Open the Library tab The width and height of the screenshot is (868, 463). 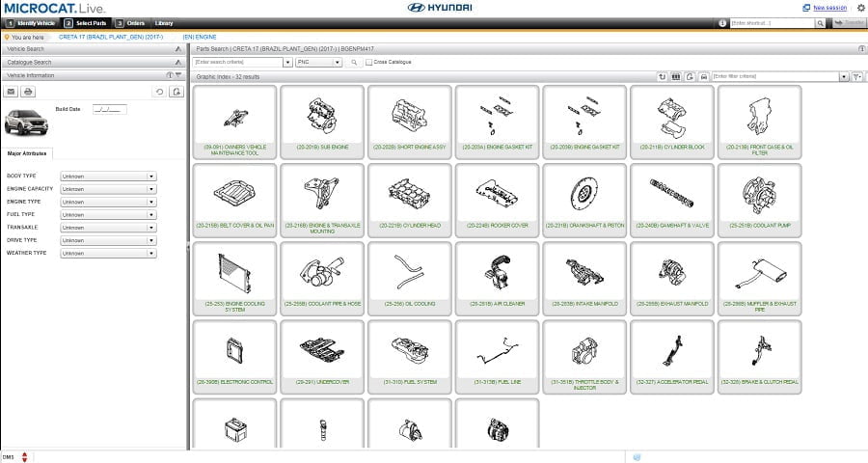point(164,23)
